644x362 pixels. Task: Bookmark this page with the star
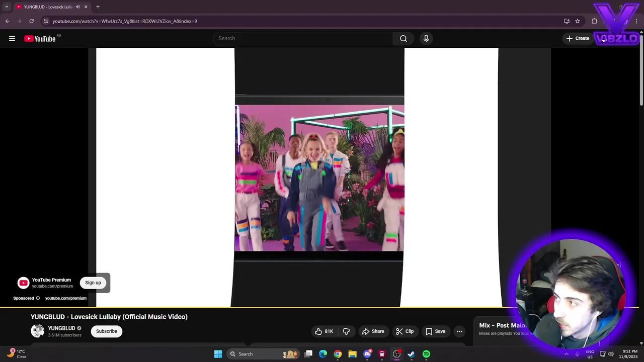pos(578,21)
